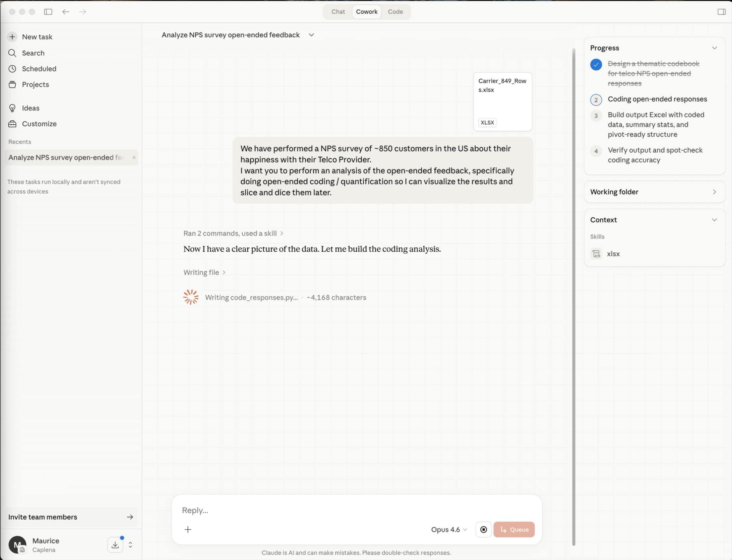Image resolution: width=732 pixels, height=560 pixels.
Task: Open the Opus 4.6 model dropdown
Action: (449, 529)
